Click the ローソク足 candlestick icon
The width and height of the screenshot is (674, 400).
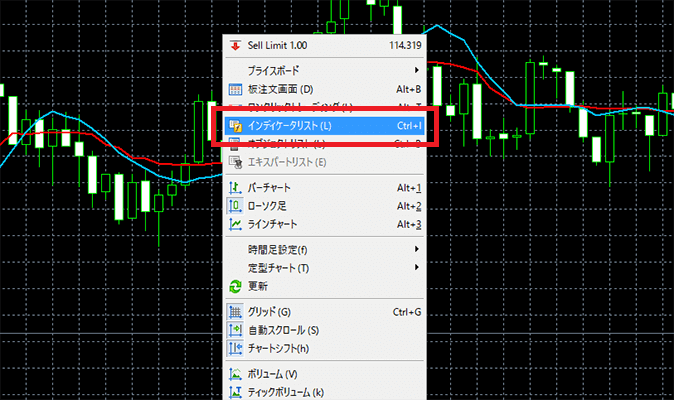click(x=235, y=206)
